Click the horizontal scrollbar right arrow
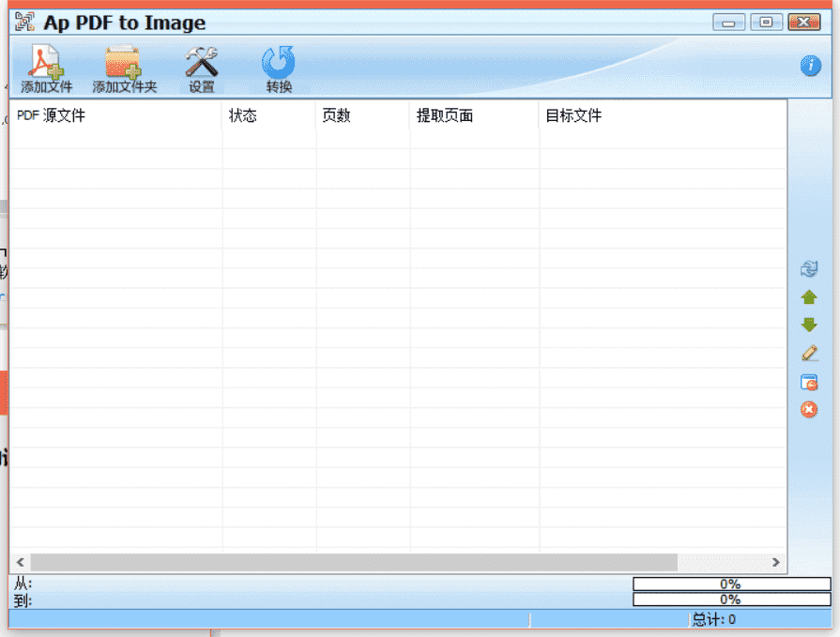The image size is (840, 637). [776, 562]
